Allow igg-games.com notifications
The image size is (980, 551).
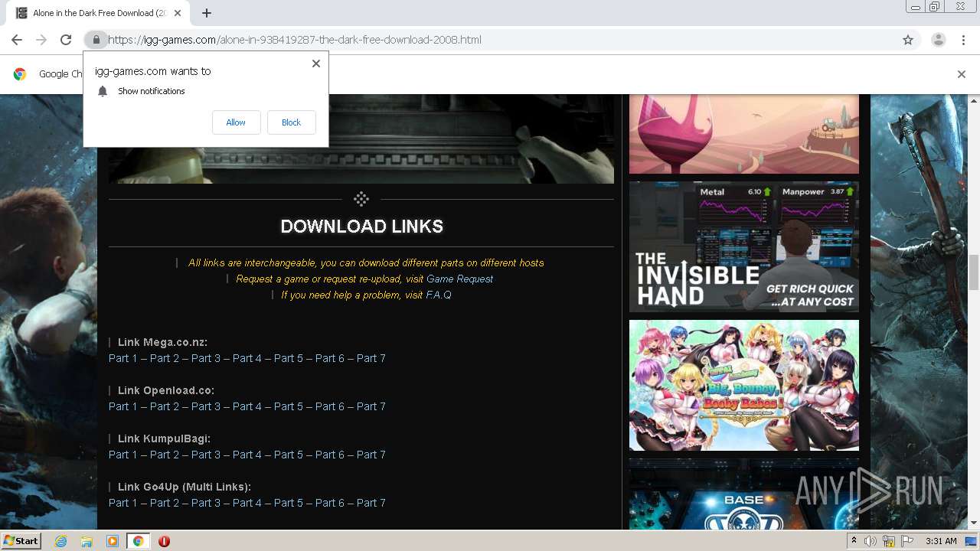[236, 122]
